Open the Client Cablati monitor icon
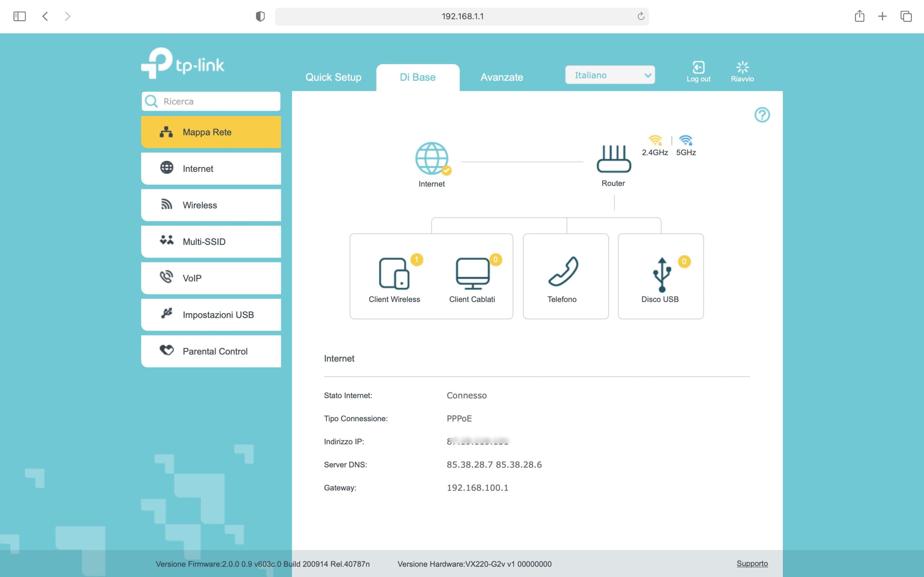924x577 pixels. [472, 274]
